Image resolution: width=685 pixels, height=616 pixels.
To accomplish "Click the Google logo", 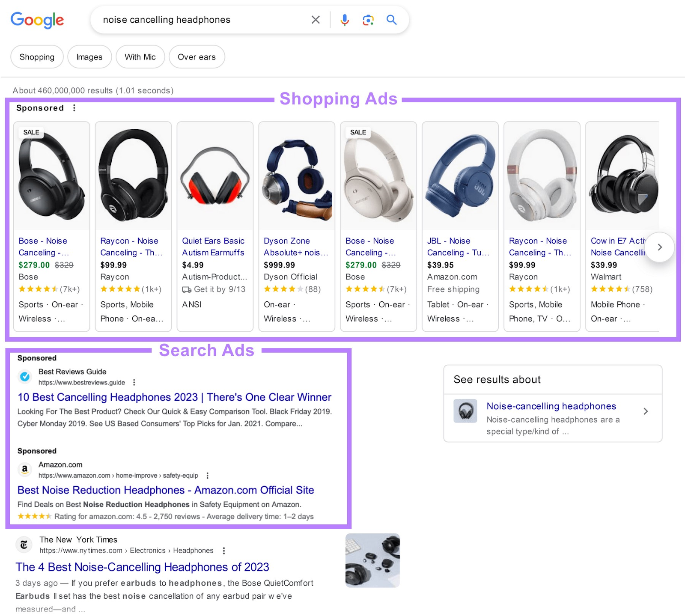I will point(37,20).
